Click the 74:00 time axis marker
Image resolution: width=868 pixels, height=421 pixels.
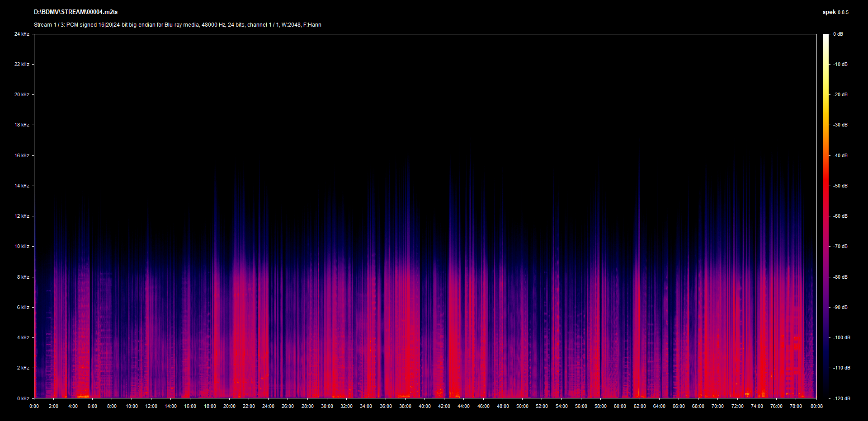pyautogui.click(x=757, y=406)
